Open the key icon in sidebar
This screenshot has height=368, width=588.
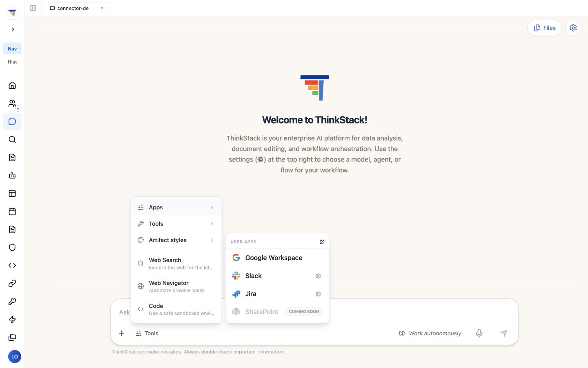click(12, 301)
